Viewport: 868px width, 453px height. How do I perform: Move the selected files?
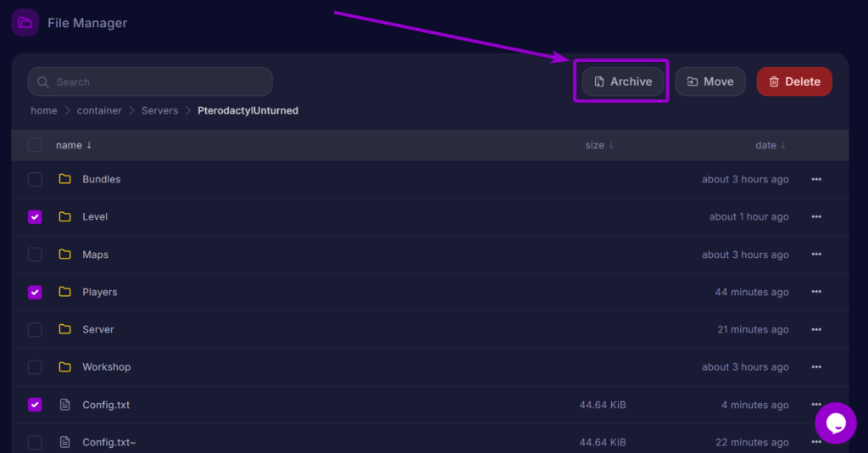pyautogui.click(x=710, y=81)
